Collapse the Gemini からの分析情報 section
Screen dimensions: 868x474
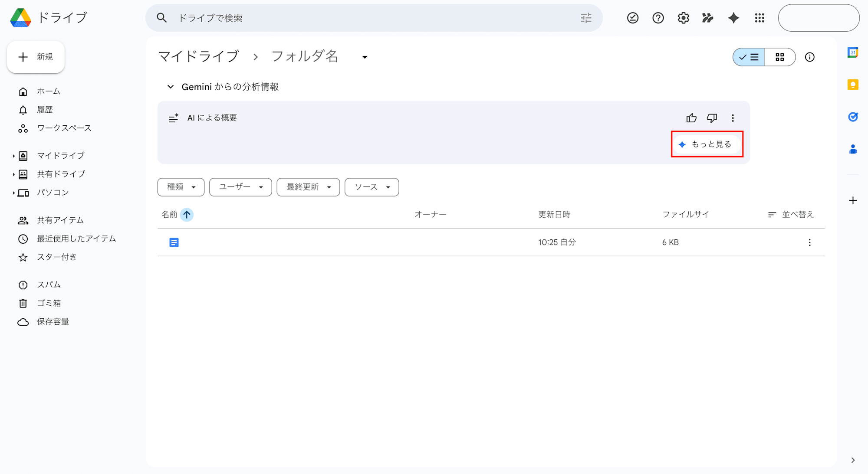pyautogui.click(x=171, y=86)
